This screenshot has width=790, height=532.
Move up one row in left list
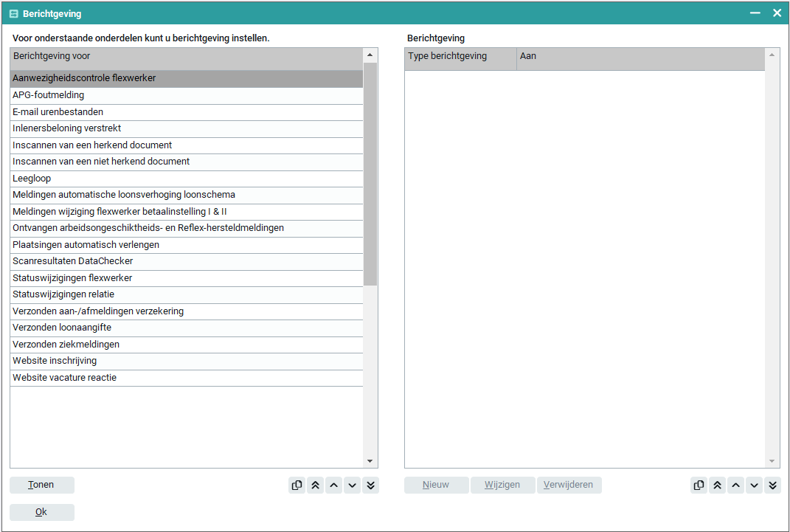click(x=333, y=486)
